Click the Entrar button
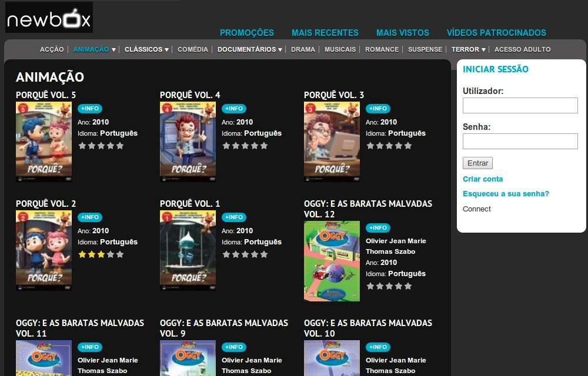The width and height of the screenshot is (588, 376). [x=477, y=163]
